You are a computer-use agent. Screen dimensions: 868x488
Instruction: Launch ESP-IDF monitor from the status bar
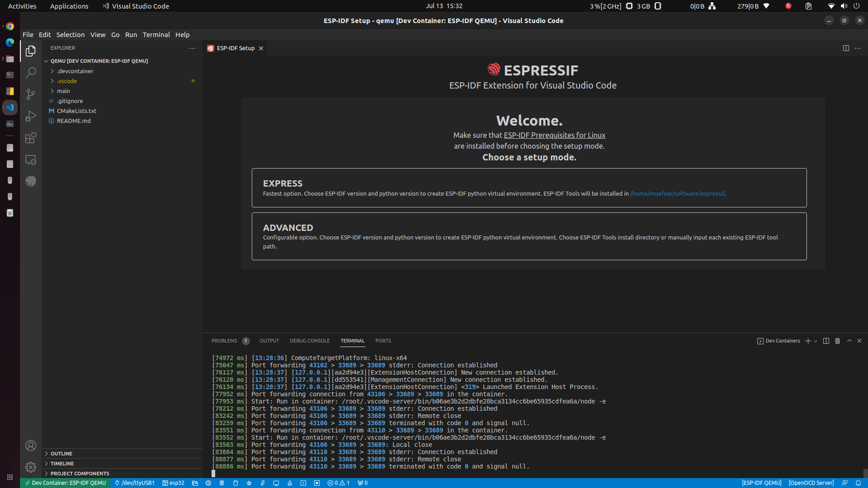pyautogui.click(x=276, y=483)
